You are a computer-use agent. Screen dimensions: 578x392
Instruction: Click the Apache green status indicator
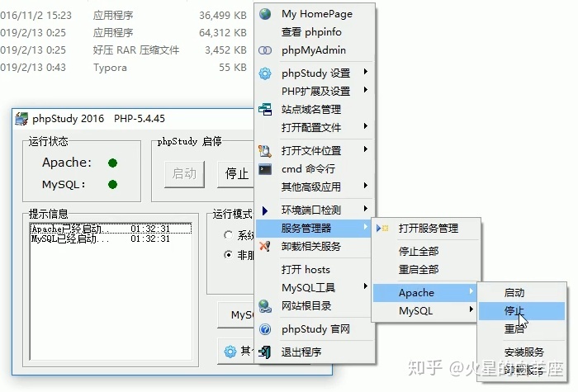click(113, 163)
